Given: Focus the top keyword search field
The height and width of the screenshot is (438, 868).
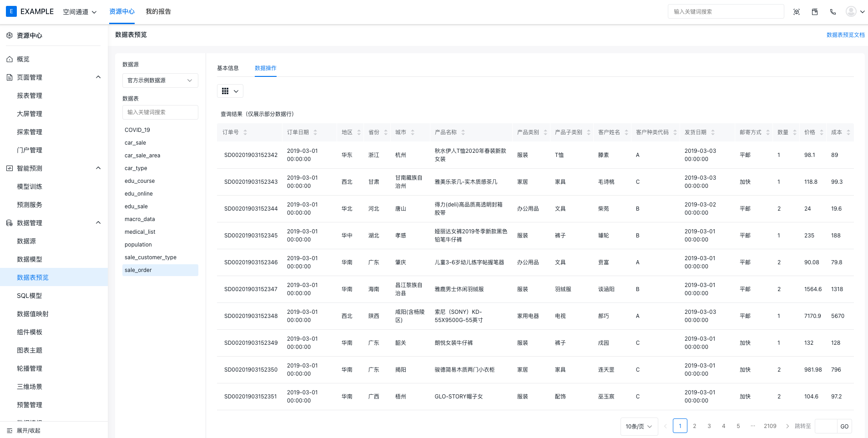Looking at the screenshot, I should pyautogui.click(x=726, y=11).
